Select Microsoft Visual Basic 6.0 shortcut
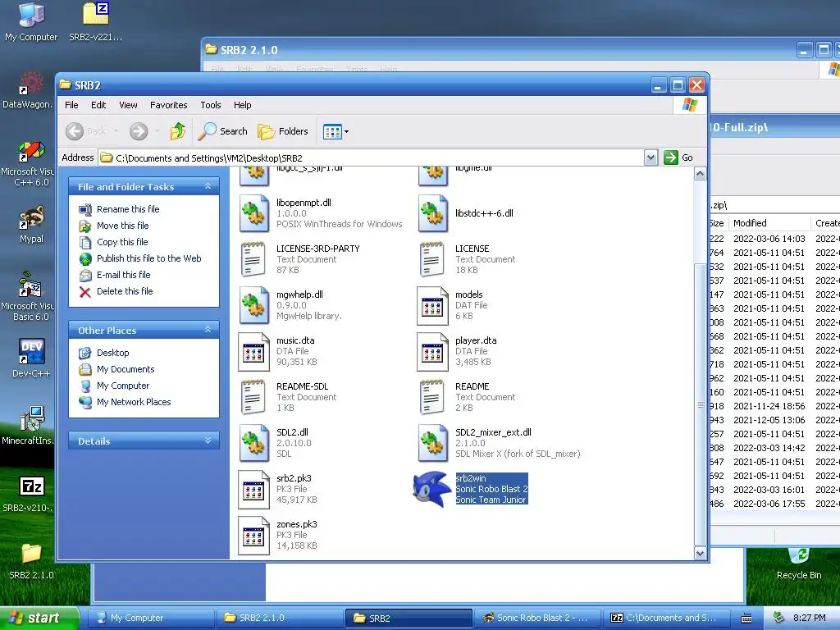The image size is (840, 630). (28, 296)
